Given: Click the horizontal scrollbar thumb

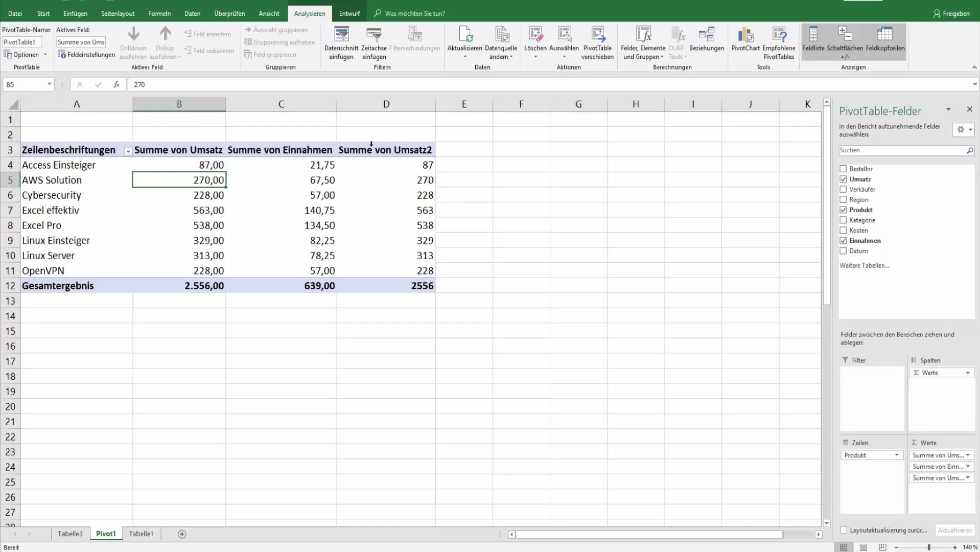Looking at the screenshot, I should 649,534.
